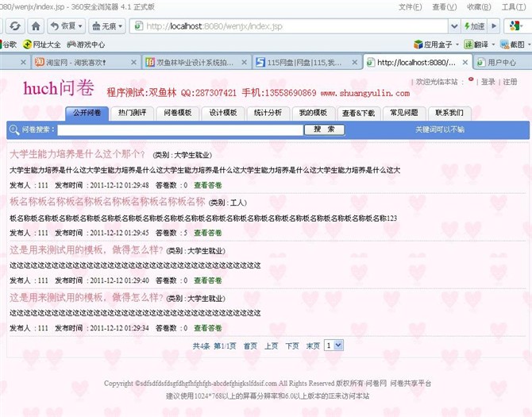The height and width of the screenshot is (417, 532).
Task: Click the 登录 login link
Action: [x=488, y=82]
